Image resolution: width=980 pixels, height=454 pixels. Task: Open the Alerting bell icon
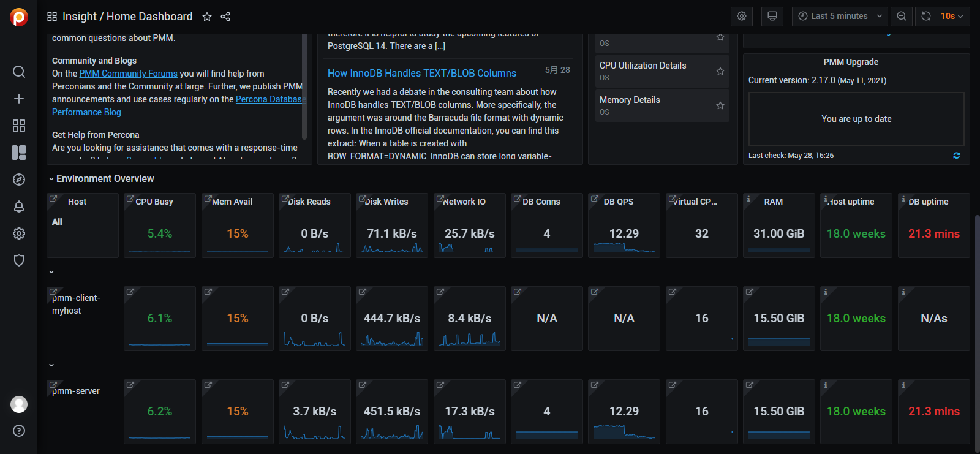[x=19, y=206]
